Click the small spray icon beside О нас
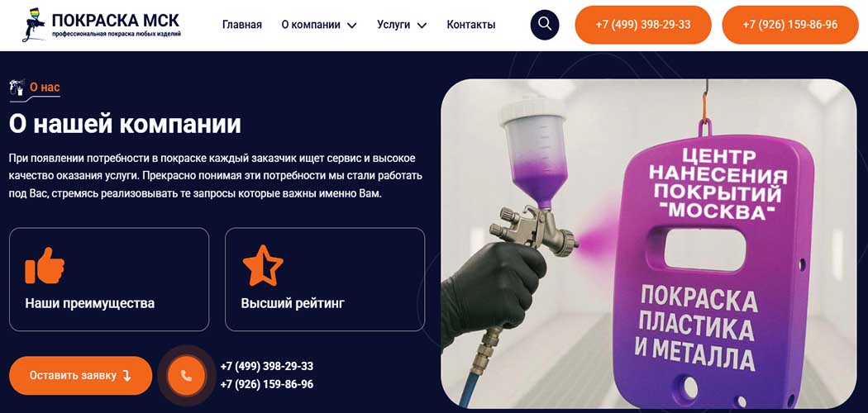 pyautogui.click(x=17, y=88)
